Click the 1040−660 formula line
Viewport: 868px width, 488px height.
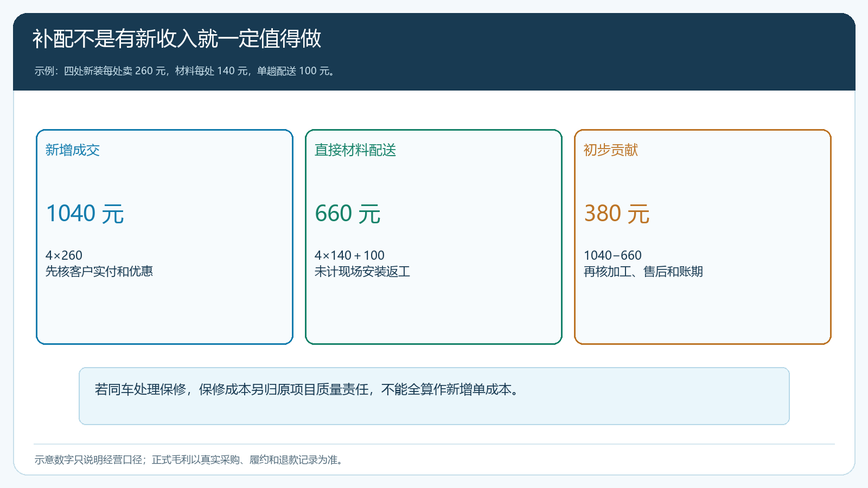click(612, 255)
